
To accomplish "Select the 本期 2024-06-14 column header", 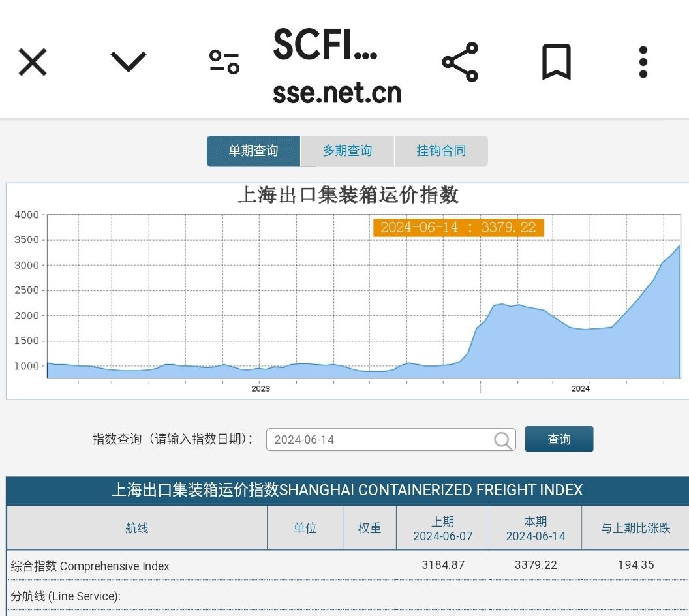I will (534, 527).
